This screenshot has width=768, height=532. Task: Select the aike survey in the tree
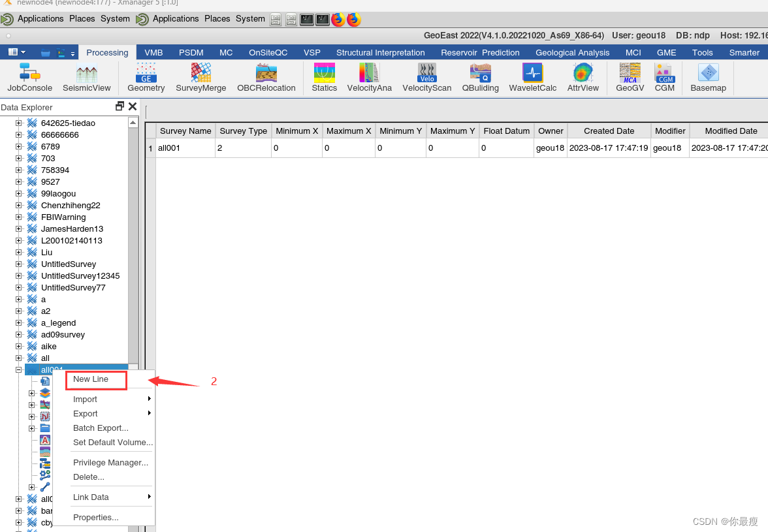48,346
